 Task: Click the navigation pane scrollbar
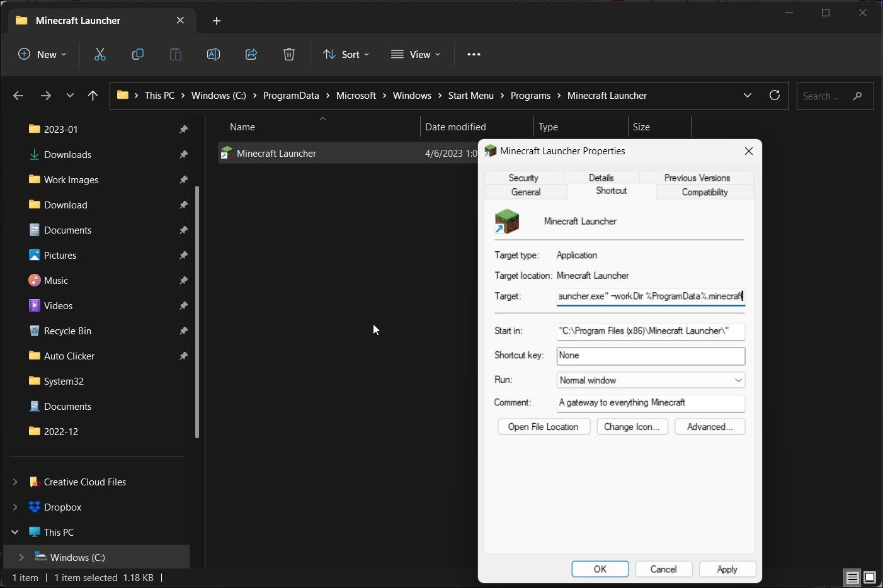point(197,312)
